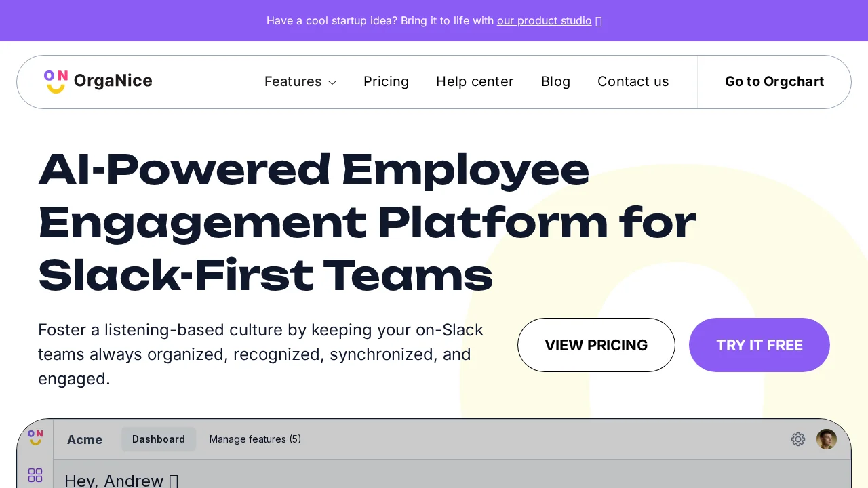This screenshot has width=868, height=488.
Task: Click the VIEW PRICING button
Action: 596,345
